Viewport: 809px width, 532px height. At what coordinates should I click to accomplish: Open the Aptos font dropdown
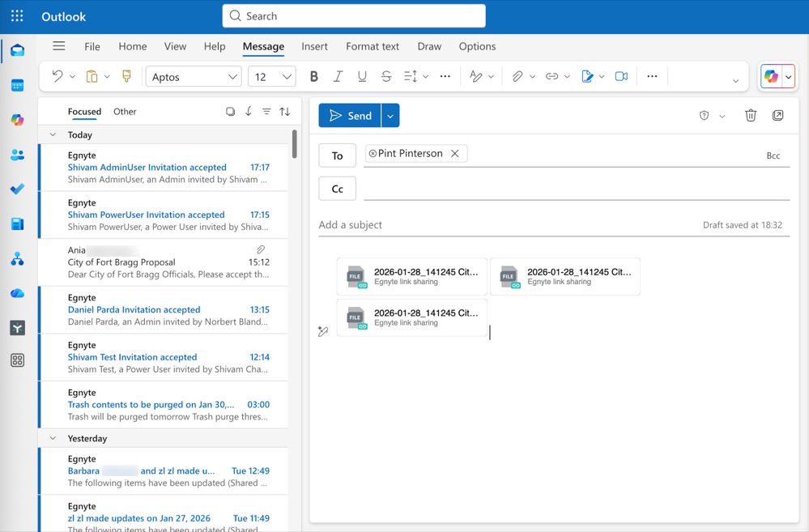tap(192, 75)
